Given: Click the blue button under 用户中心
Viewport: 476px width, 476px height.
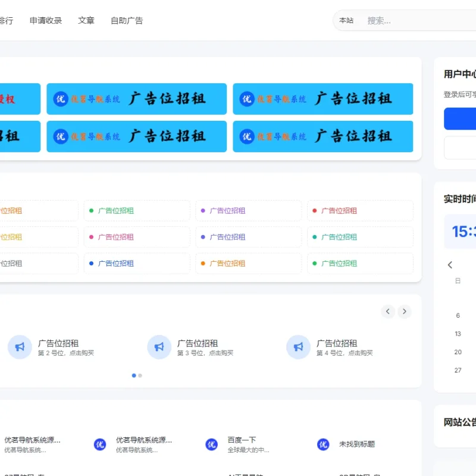Looking at the screenshot, I should point(460,118).
